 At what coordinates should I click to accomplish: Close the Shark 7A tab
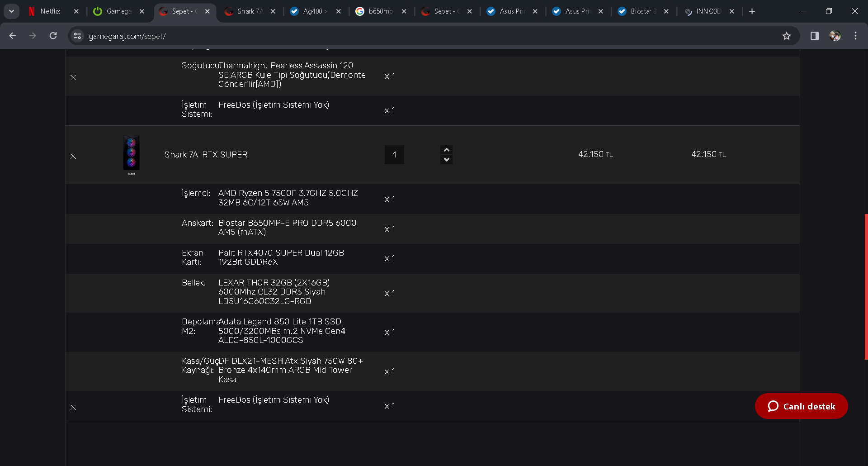pyautogui.click(x=273, y=11)
